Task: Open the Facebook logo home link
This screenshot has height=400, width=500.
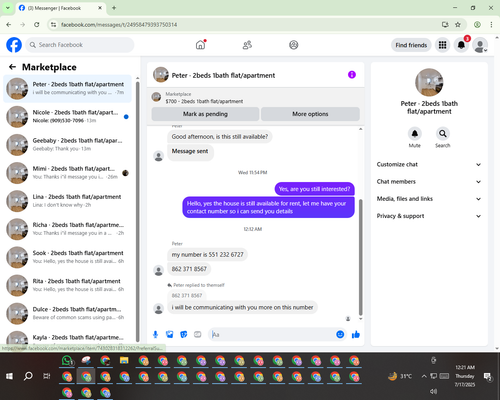Action: click(x=14, y=45)
